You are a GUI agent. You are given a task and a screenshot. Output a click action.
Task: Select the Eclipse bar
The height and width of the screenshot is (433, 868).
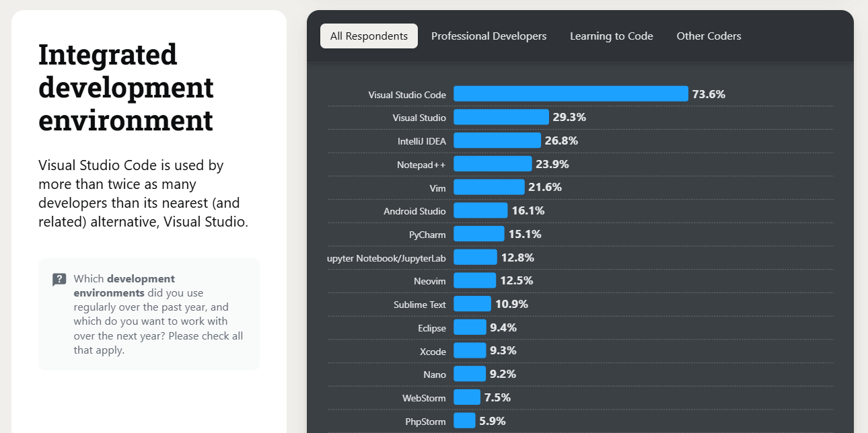click(x=470, y=327)
